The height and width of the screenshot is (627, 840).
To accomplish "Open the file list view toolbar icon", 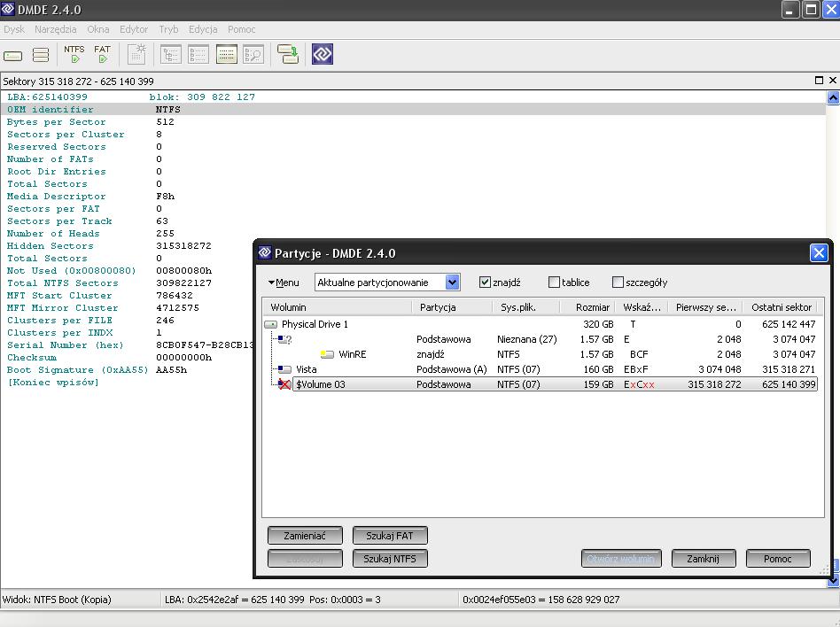I will (x=198, y=55).
